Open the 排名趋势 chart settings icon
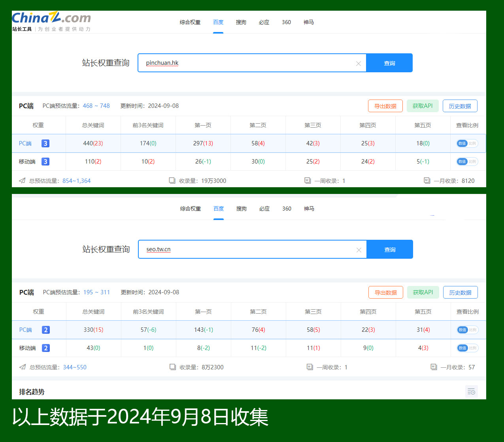Image resolution: width=504 pixels, height=442 pixels. 471,391
